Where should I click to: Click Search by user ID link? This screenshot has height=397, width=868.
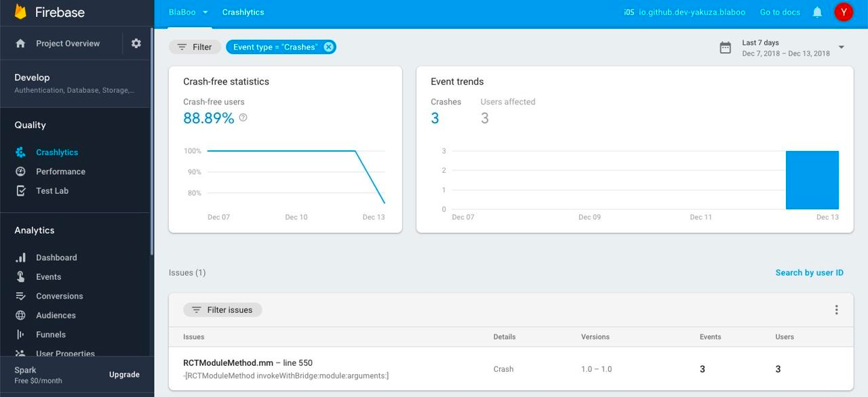tap(810, 272)
